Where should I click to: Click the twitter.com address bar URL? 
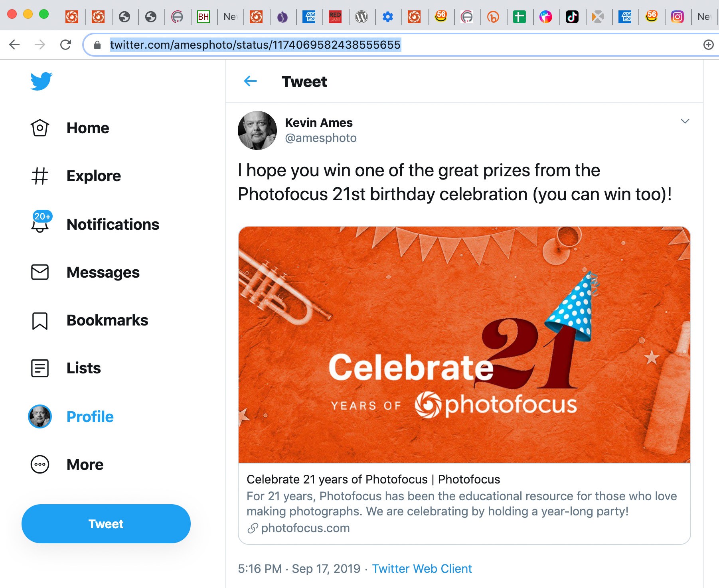tap(255, 45)
